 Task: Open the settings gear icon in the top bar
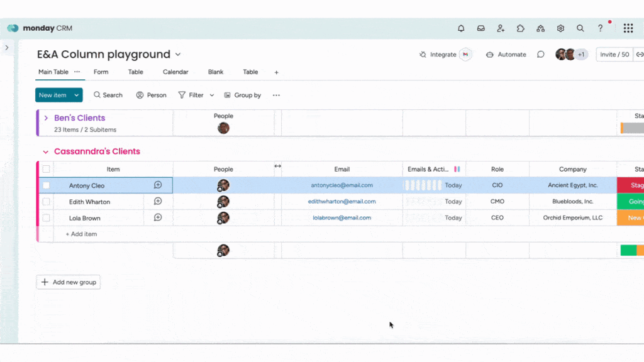click(x=560, y=28)
